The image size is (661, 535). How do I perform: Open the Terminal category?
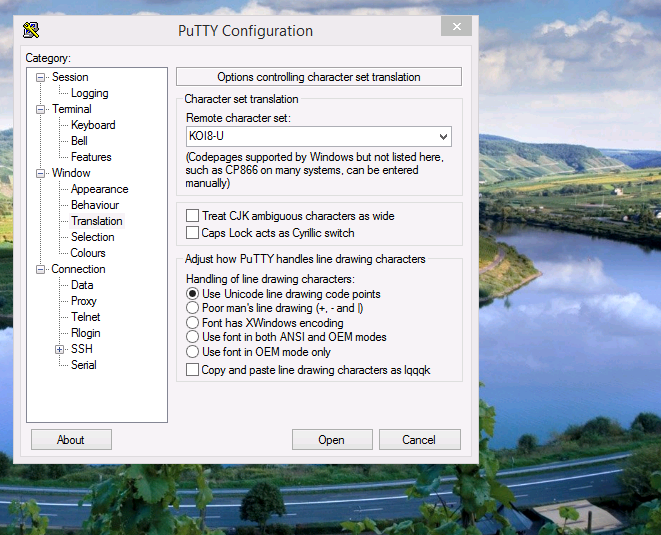pyautogui.click(x=72, y=109)
